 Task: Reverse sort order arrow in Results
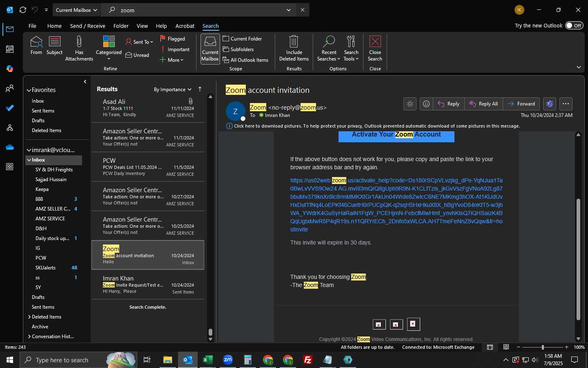click(x=200, y=89)
